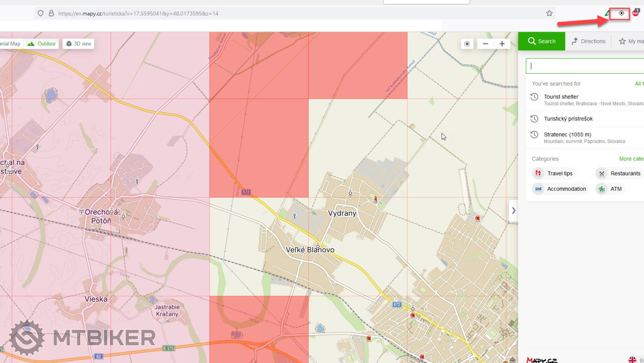Zoom in the map with plus button

click(502, 44)
